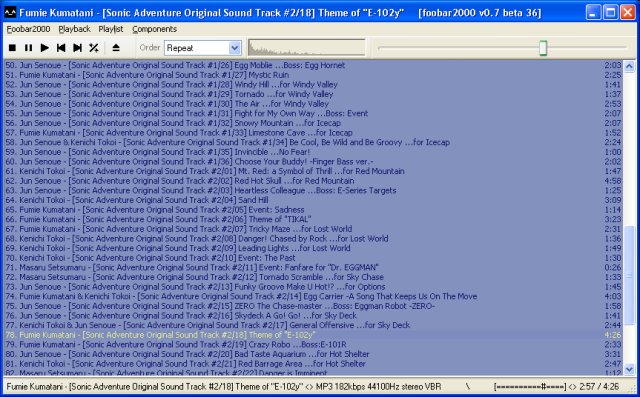Click the spectrum visualization display
Image resolution: width=640 pixels, height=397 pixels.
coord(307,48)
